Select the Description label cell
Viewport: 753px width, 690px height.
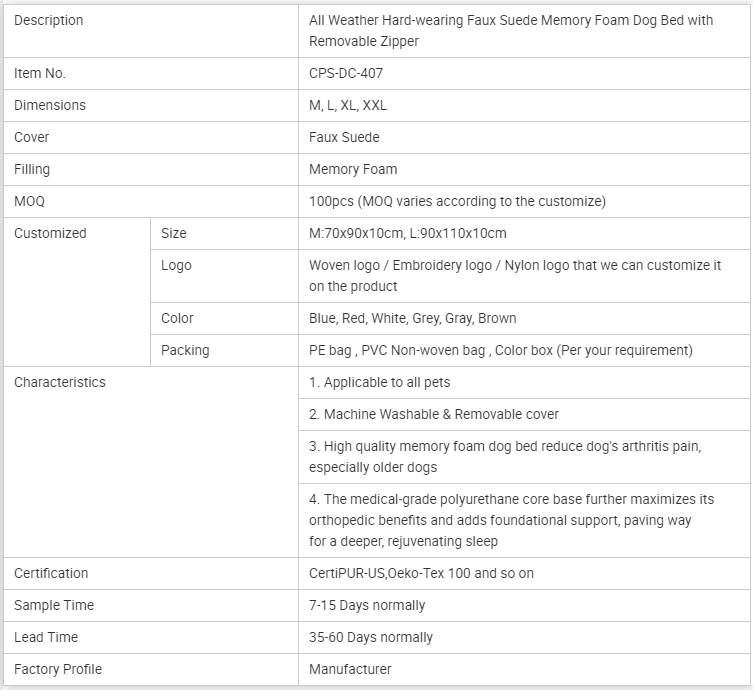pos(49,20)
